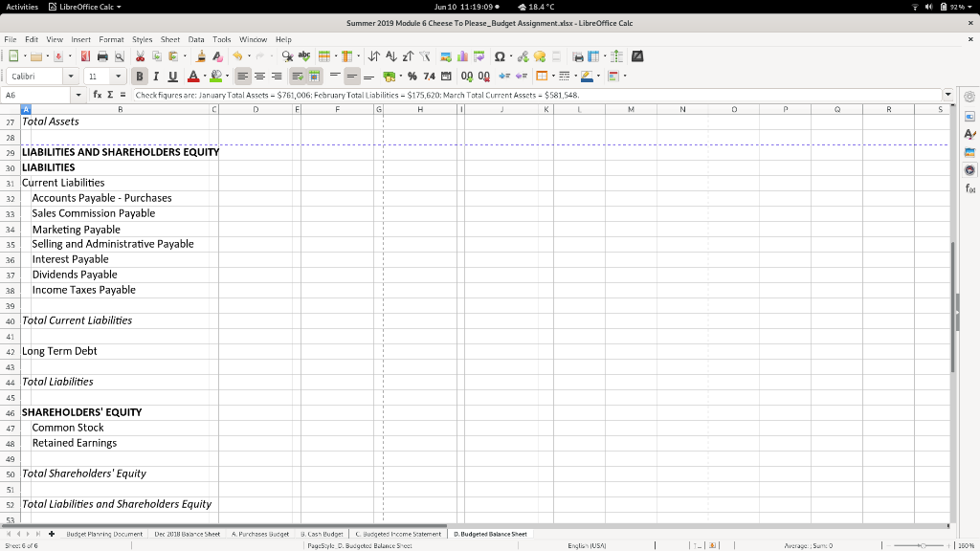
Task: Apply percent number format
Action: click(412, 76)
